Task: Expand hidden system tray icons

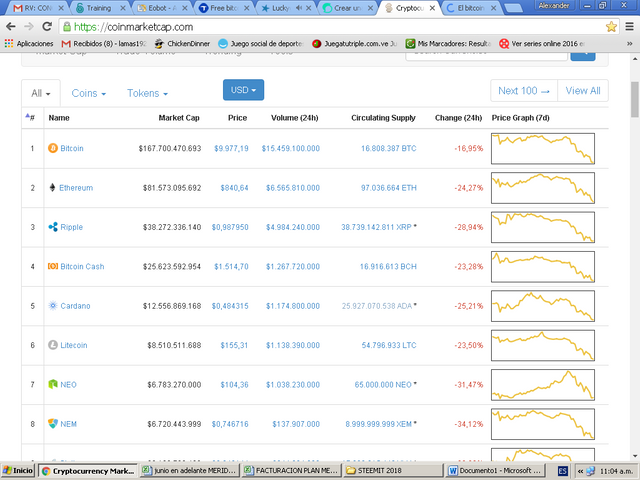Action: click(x=580, y=471)
